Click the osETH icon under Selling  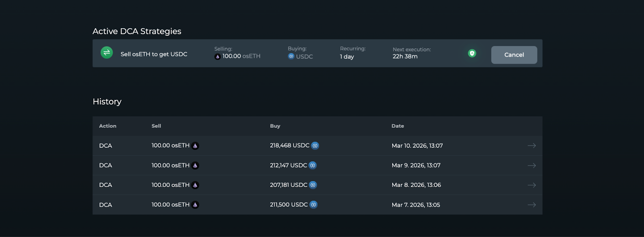coord(217,56)
